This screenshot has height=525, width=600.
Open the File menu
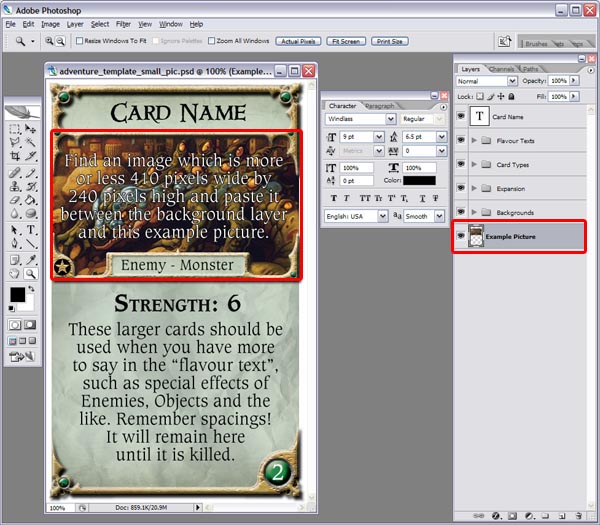click(10, 24)
